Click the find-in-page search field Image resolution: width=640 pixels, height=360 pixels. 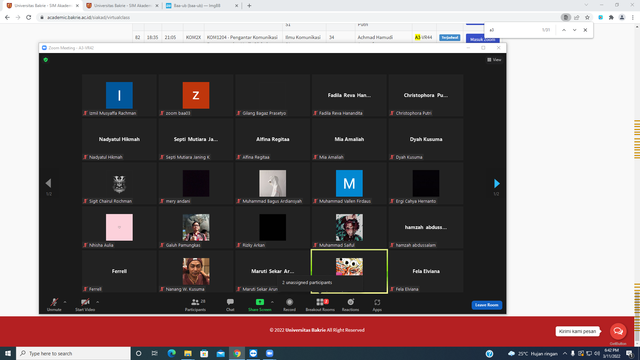click(x=513, y=30)
